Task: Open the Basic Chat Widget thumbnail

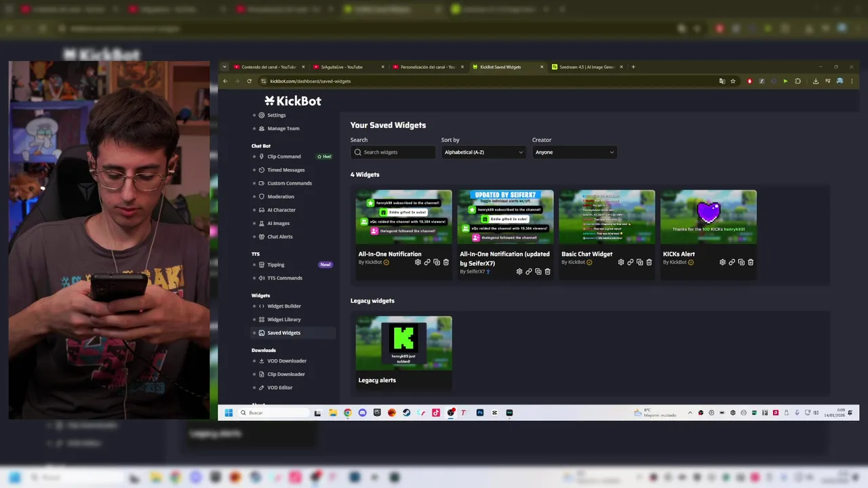Action: pyautogui.click(x=607, y=217)
